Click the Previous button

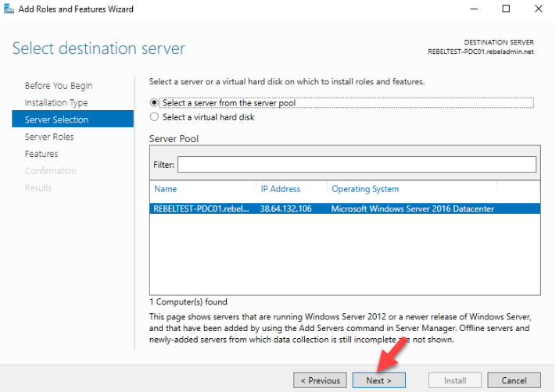(x=320, y=380)
